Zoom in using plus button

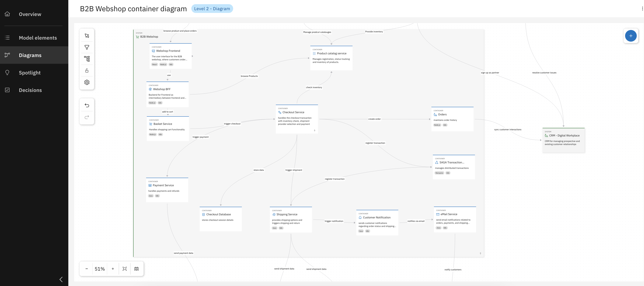pos(113,269)
